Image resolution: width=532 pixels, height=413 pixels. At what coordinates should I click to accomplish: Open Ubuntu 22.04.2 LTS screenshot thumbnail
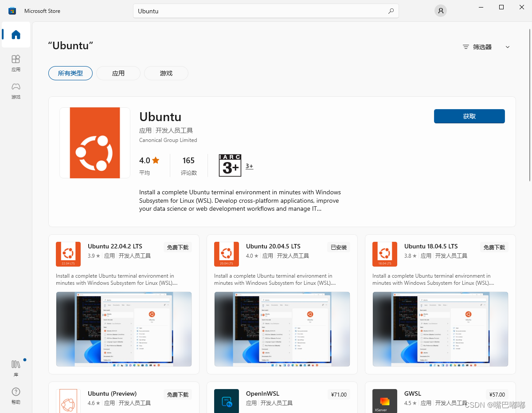124,329
